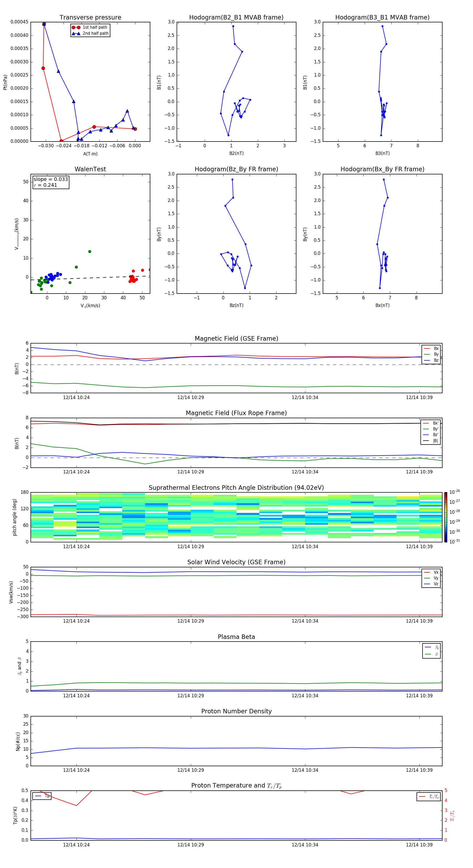Select the 'Tp' legend in the temperature panel
Viewport: 473px width, 868px height.
click(x=42, y=796)
